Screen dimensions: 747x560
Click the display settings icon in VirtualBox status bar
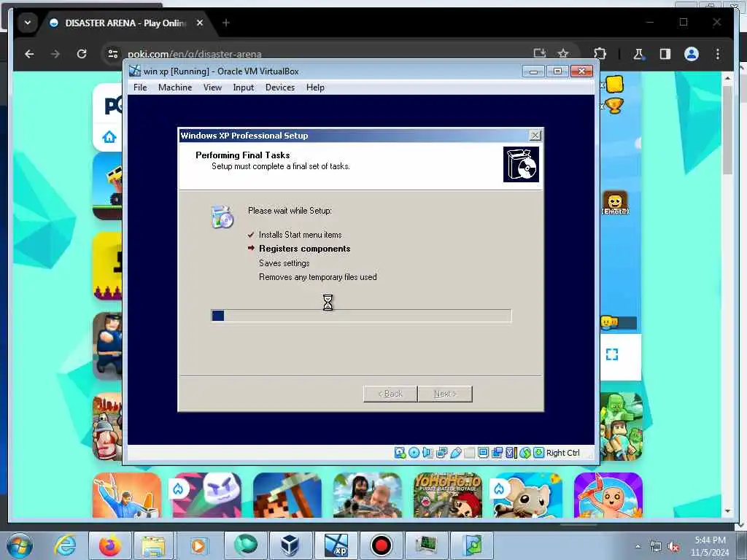[x=483, y=452]
